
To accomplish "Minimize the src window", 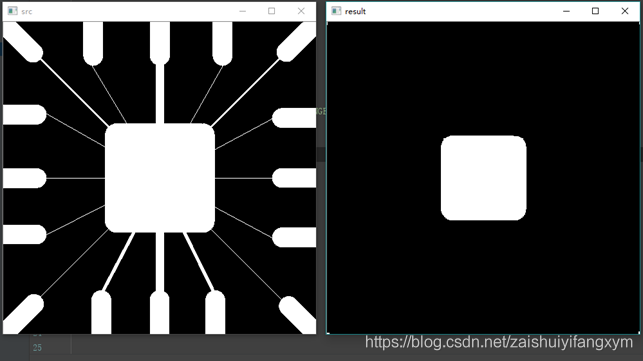I will point(242,11).
